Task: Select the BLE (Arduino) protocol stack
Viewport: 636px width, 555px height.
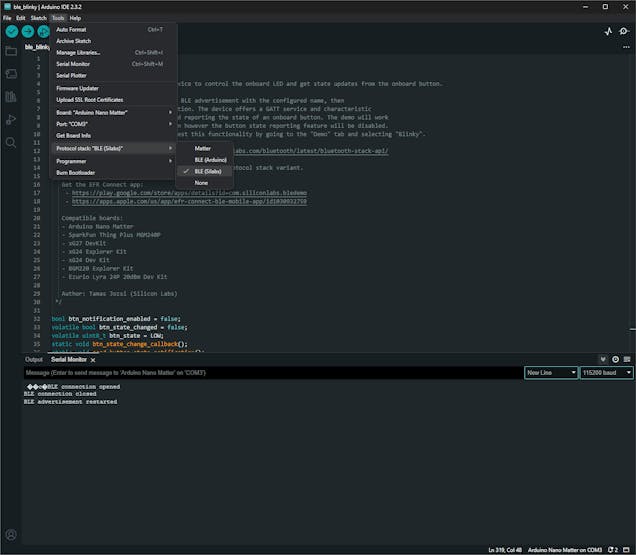Action: (x=205, y=160)
